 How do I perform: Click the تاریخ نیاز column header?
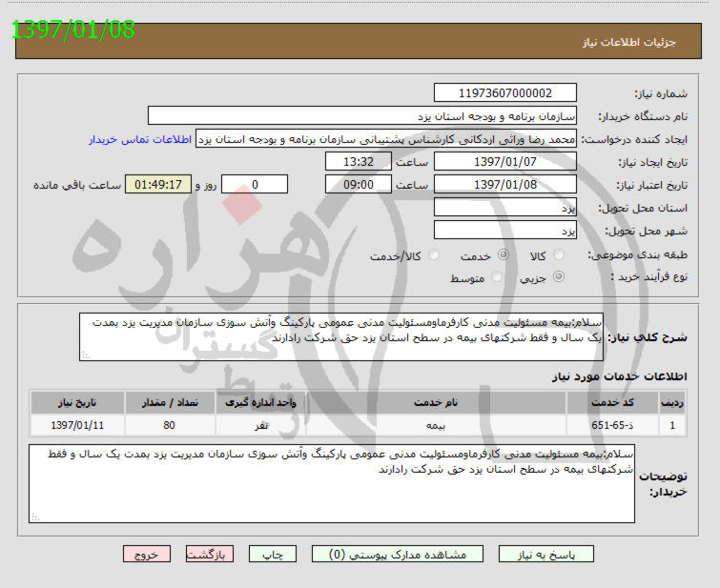point(77,402)
